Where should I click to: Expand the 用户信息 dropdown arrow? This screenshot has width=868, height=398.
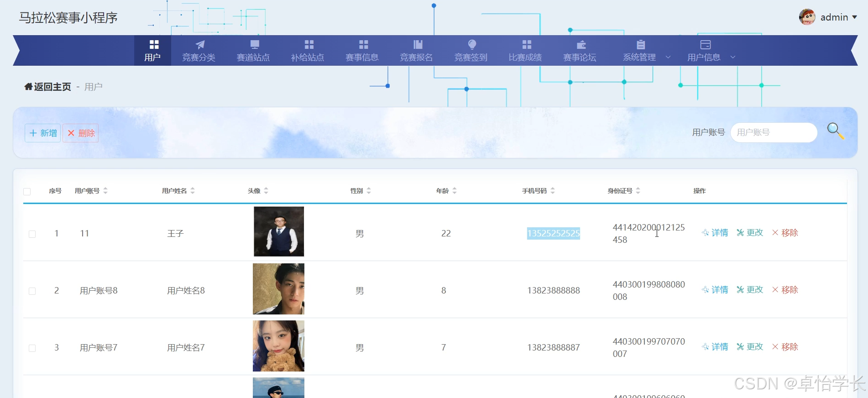click(x=733, y=57)
